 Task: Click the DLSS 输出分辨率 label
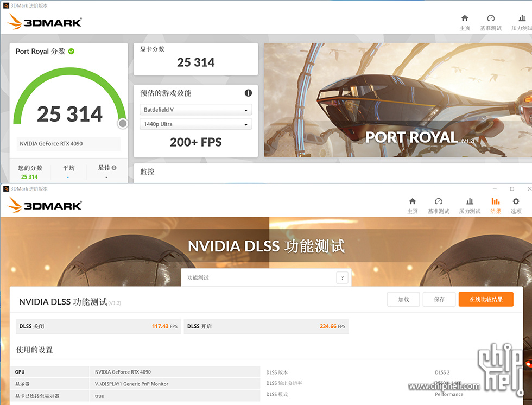point(284,383)
